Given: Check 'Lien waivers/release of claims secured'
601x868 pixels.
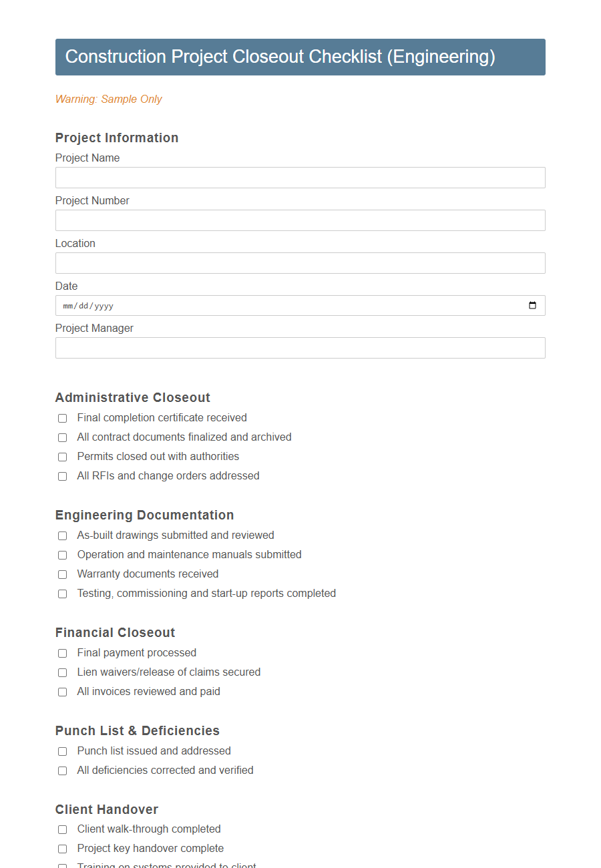Looking at the screenshot, I should (x=62, y=672).
